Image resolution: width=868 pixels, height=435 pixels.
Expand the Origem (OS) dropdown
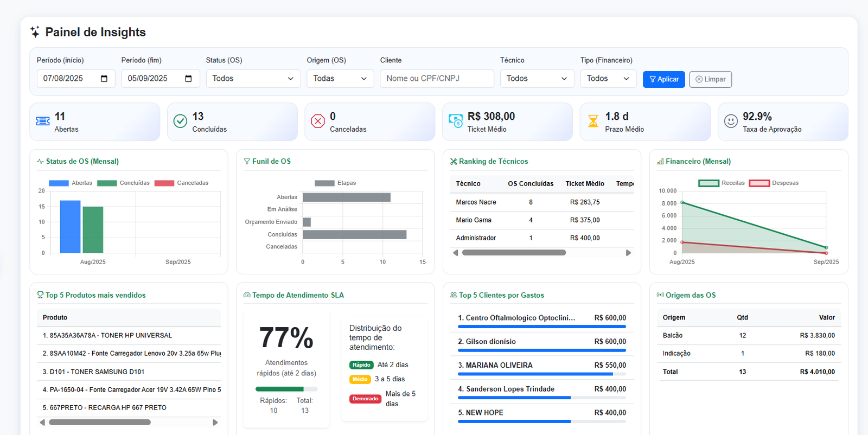(x=340, y=79)
